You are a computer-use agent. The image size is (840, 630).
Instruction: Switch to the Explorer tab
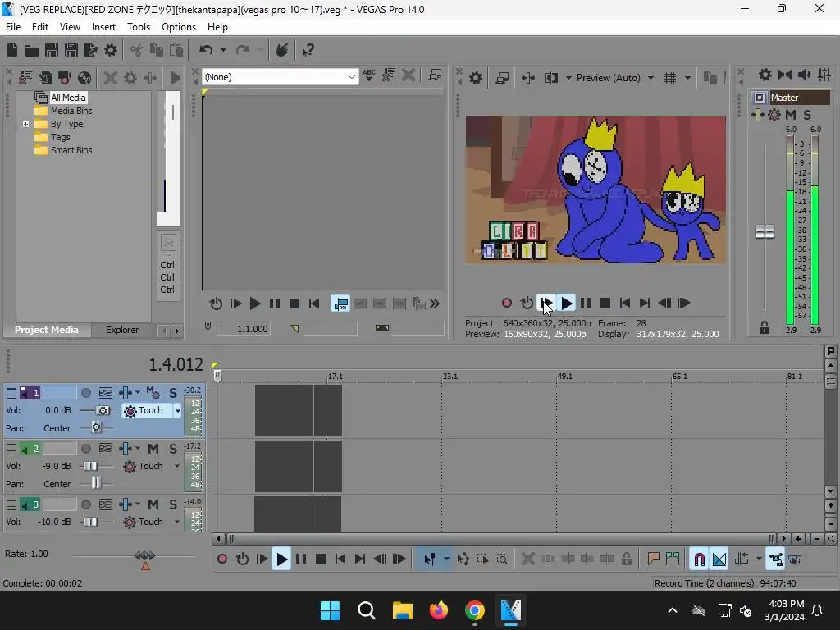(122, 330)
